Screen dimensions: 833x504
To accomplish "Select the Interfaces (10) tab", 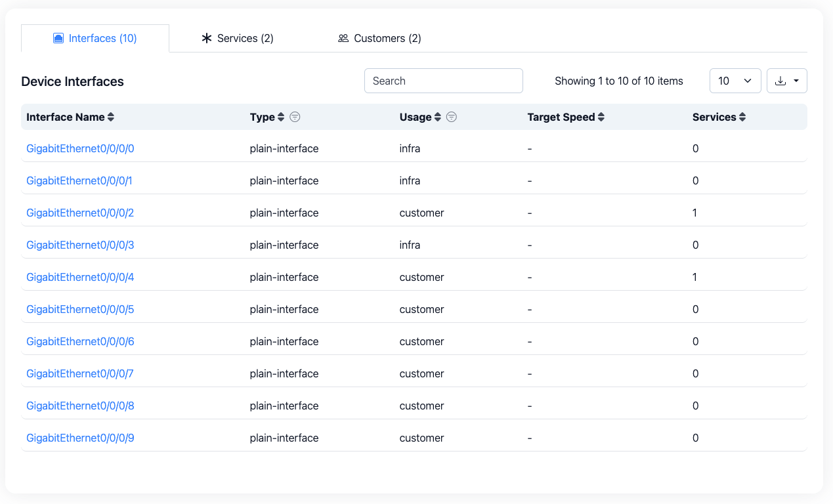I will 95,38.
